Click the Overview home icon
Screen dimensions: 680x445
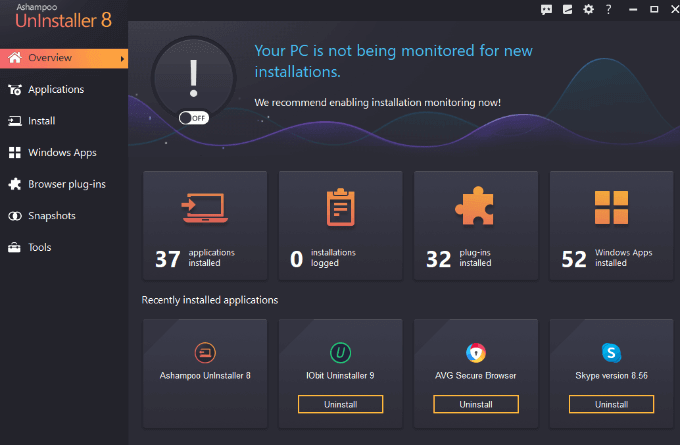pos(15,58)
